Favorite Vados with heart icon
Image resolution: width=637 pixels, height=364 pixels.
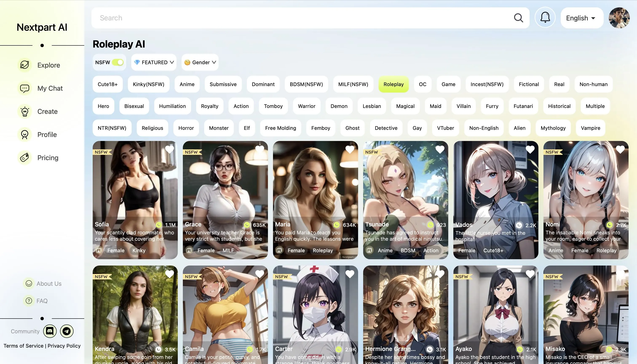coord(530,150)
